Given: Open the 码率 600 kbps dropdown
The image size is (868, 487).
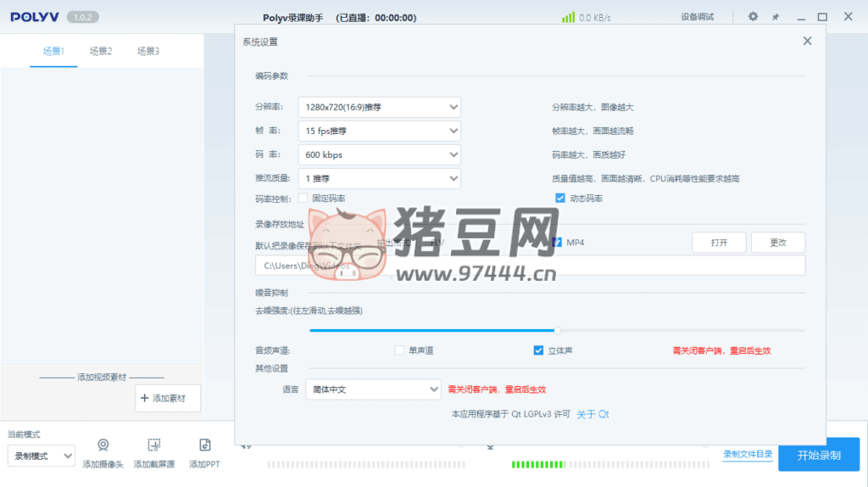Looking at the screenshot, I should coord(379,154).
